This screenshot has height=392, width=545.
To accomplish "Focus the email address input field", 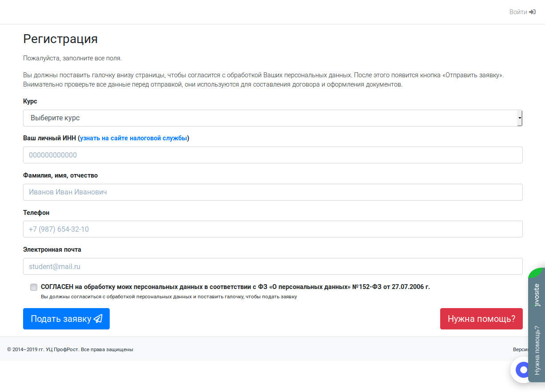I will coord(273,266).
